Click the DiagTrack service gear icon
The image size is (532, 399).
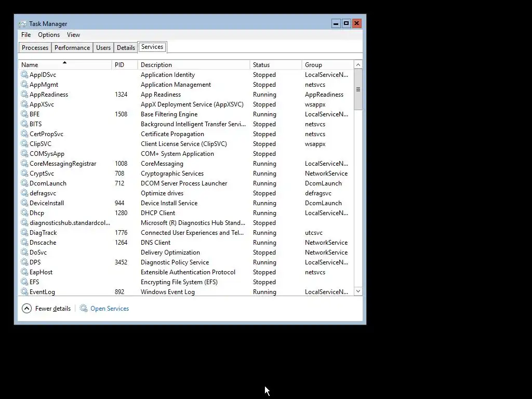pos(24,232)
